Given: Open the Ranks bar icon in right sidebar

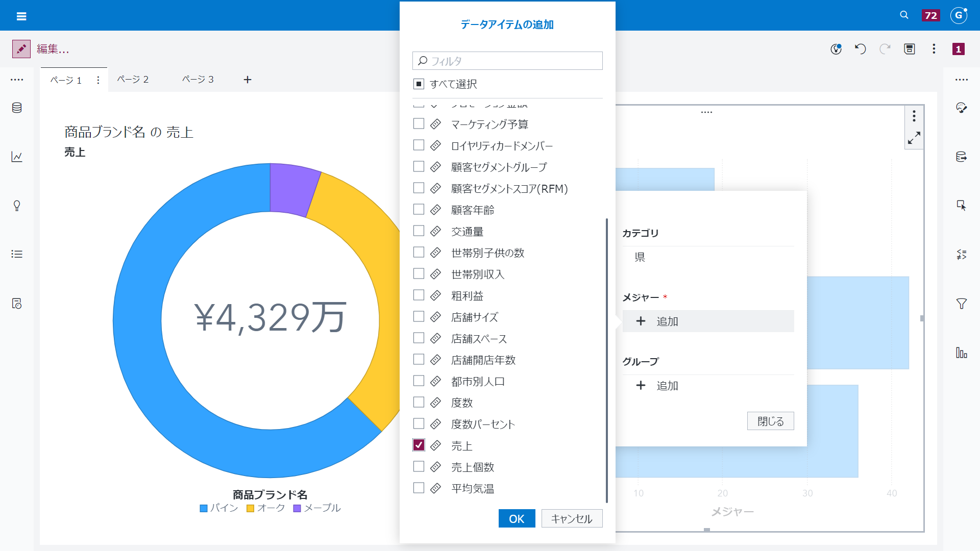Looking at the screenshot, I should click(962, 353).
